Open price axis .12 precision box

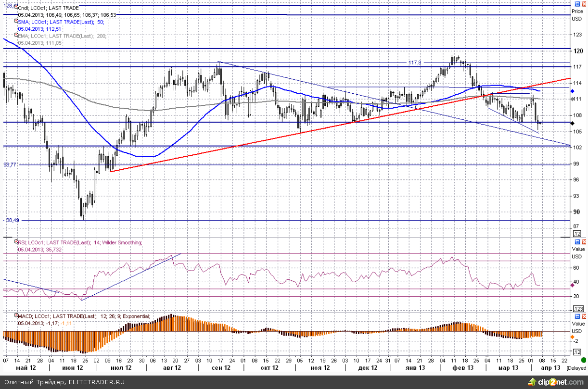578,234
